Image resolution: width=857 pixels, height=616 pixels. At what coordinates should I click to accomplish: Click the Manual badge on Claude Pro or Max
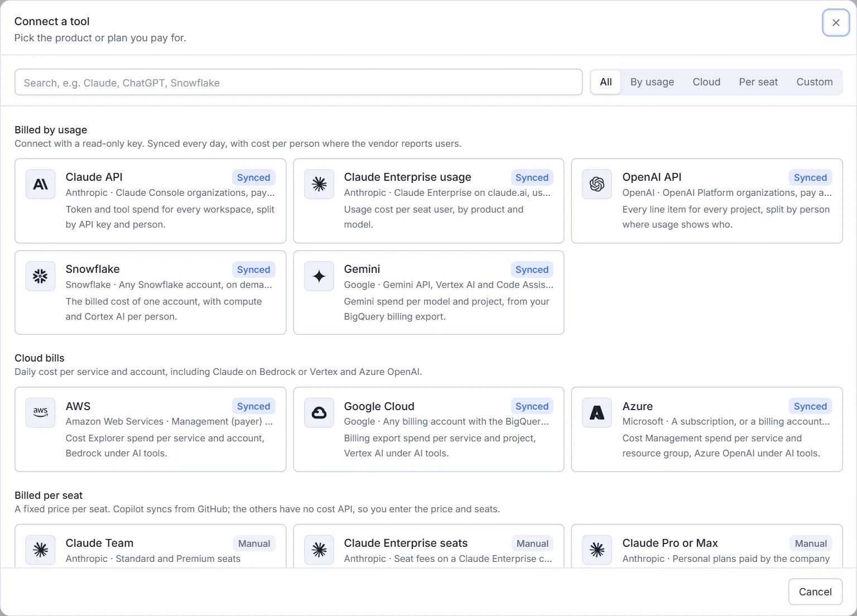pos(811,543)
